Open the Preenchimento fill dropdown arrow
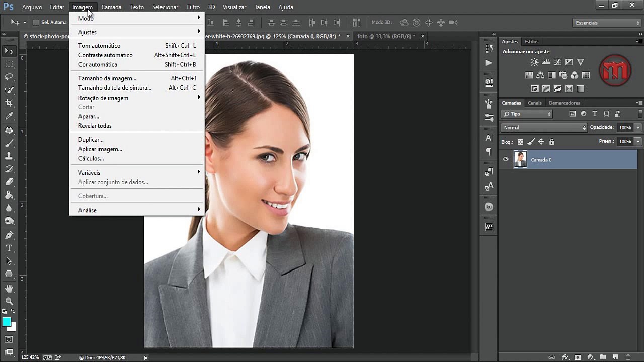 click(x=638, y=142)
